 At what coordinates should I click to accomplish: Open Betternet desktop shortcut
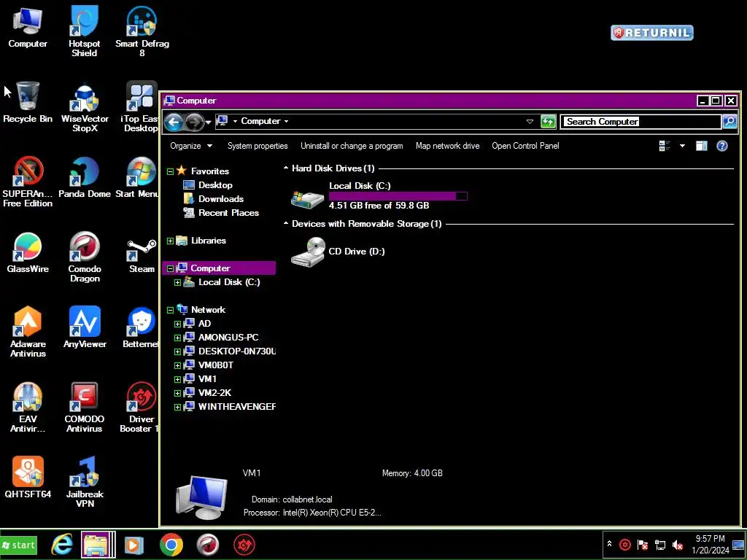[141, 327]
